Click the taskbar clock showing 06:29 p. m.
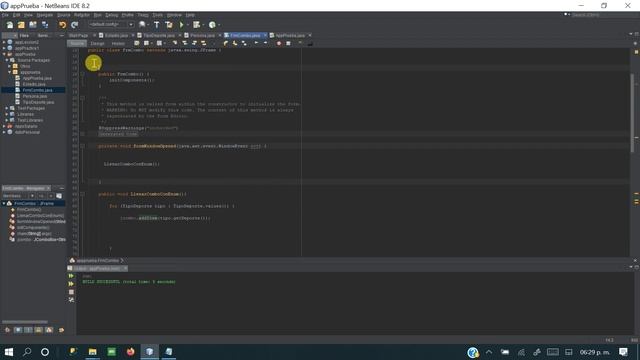 [595, 352]
